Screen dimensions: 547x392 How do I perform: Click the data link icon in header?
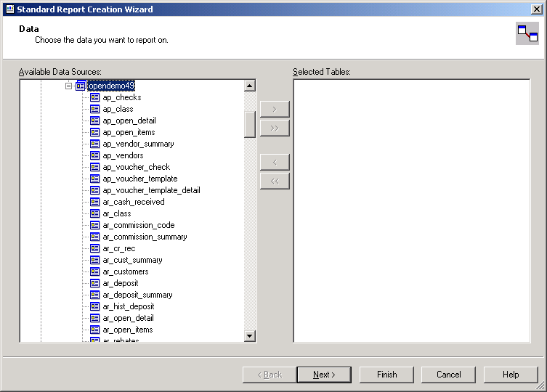pos(527,33)
